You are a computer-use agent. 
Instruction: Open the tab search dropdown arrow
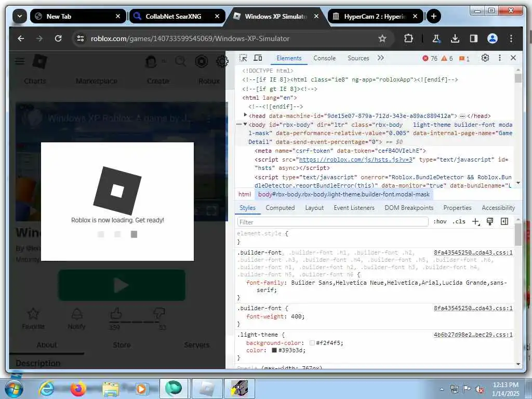[x=19, y=16]
